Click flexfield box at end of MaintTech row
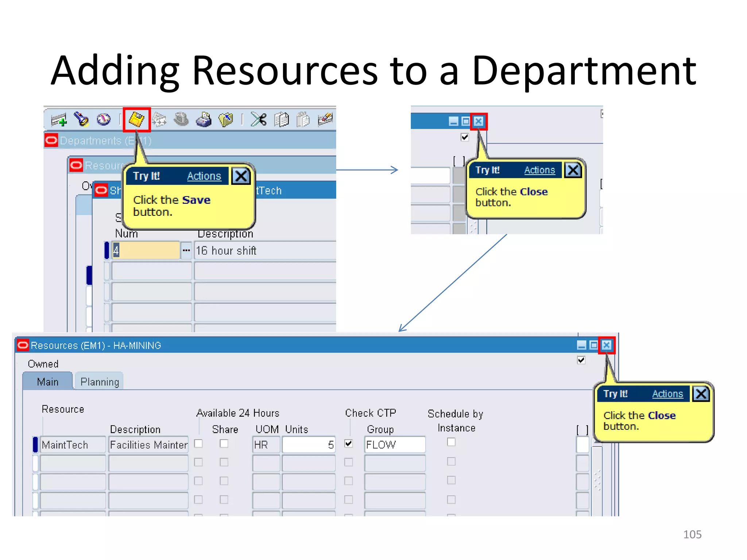 click(x=583, y=445)
